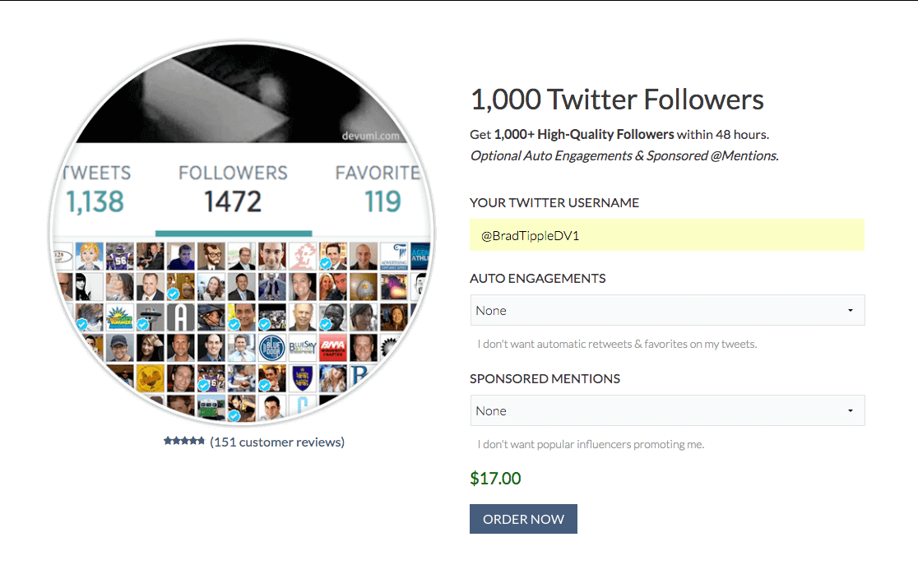Screen dimensions: 918x588
Task: Click the $17.00 price text
Action: 495,479
